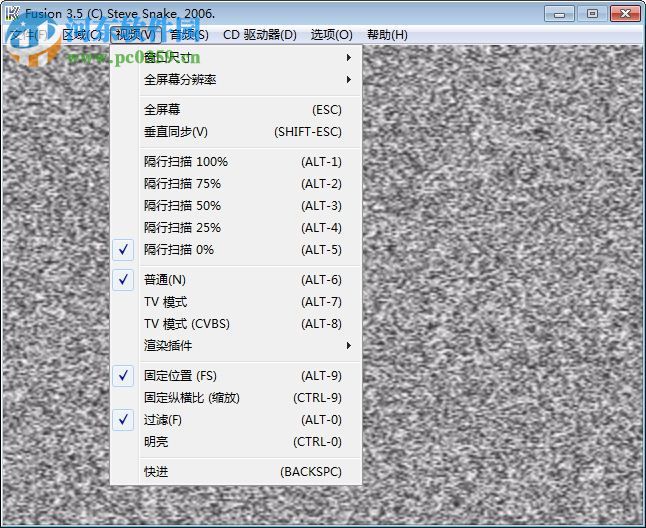Select 隔行扫描 25% option
Screen dimensions: 646x528
pos(236,228)
